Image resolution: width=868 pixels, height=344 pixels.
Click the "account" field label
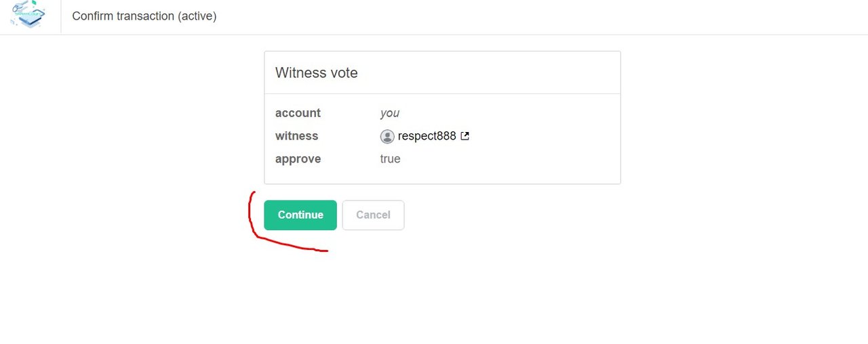click(298, 113)
